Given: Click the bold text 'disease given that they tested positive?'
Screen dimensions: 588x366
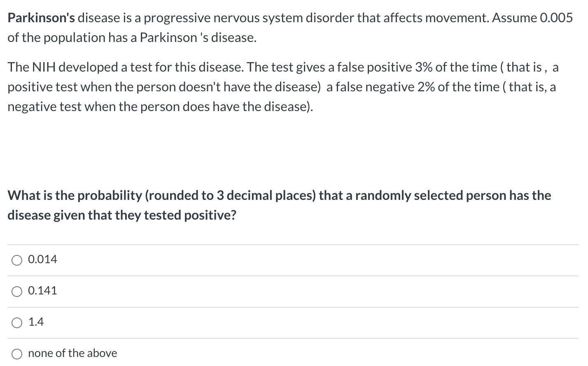Looking at the screenshot, I should [122, 215].
